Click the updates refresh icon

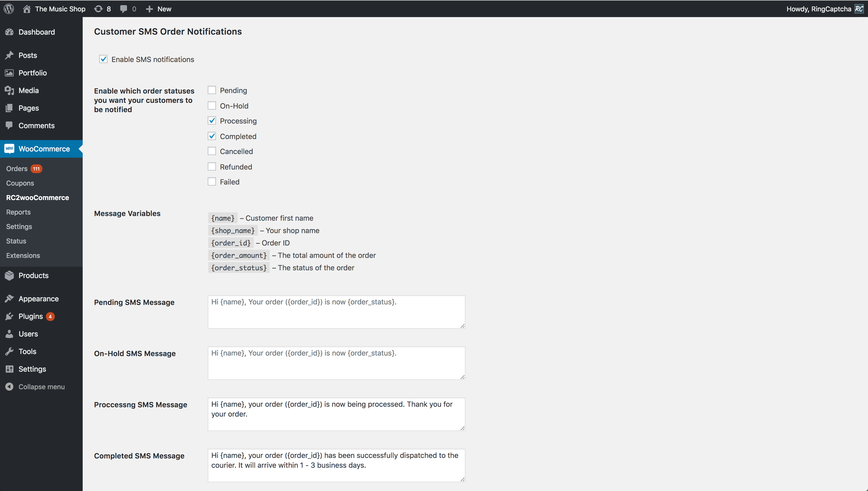click(98, 9)
